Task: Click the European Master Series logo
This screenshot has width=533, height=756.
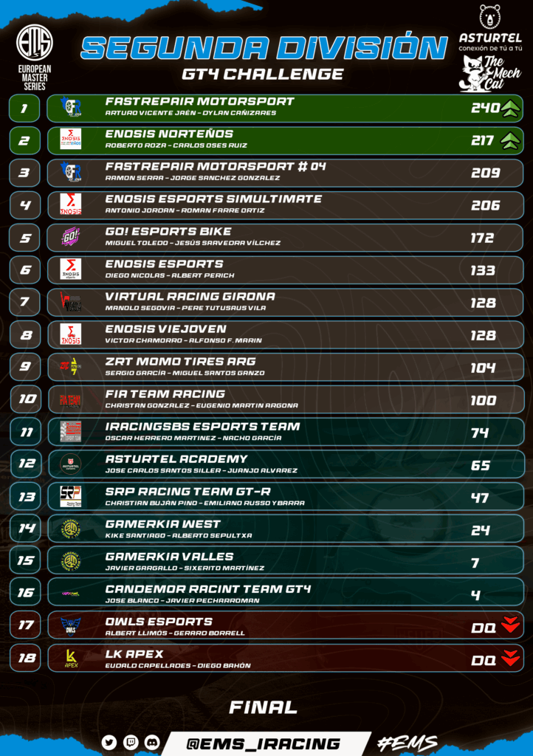Action: tap(35, 58)
